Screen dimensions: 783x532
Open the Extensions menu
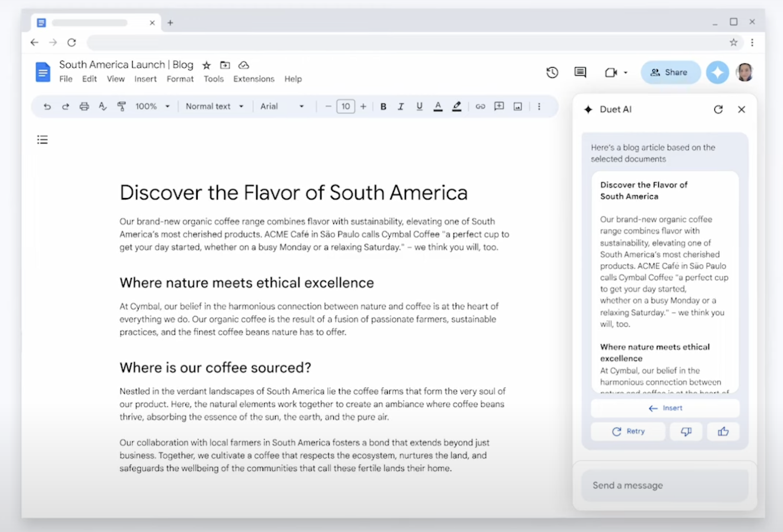click(x=254, y=79)
